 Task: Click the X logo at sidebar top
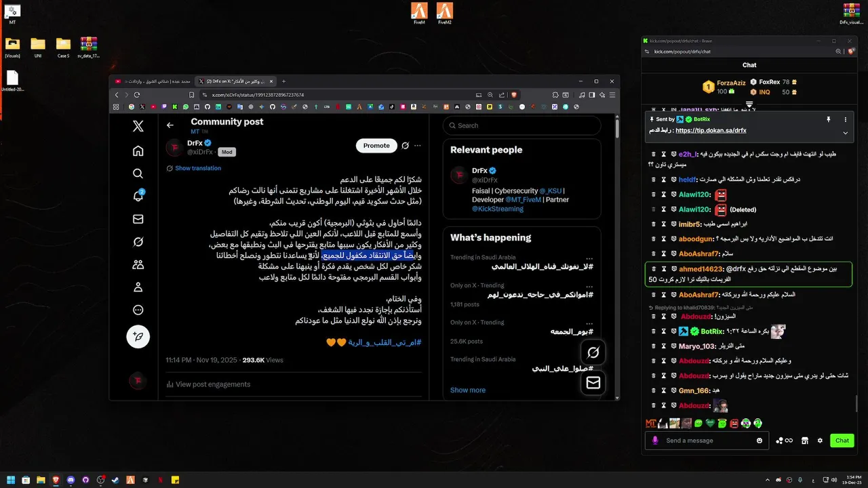[x=138, y=126]
